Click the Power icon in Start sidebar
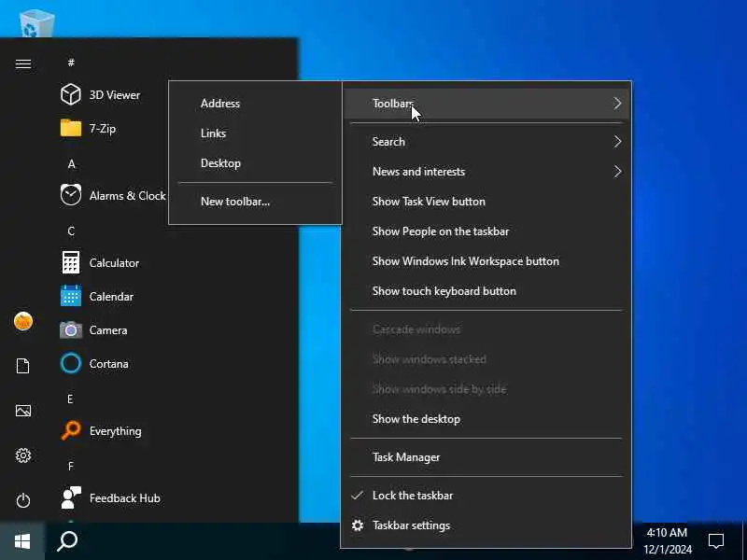Image resolution: width=747 pixels, height=560 pixels. (x=22, y=500)
